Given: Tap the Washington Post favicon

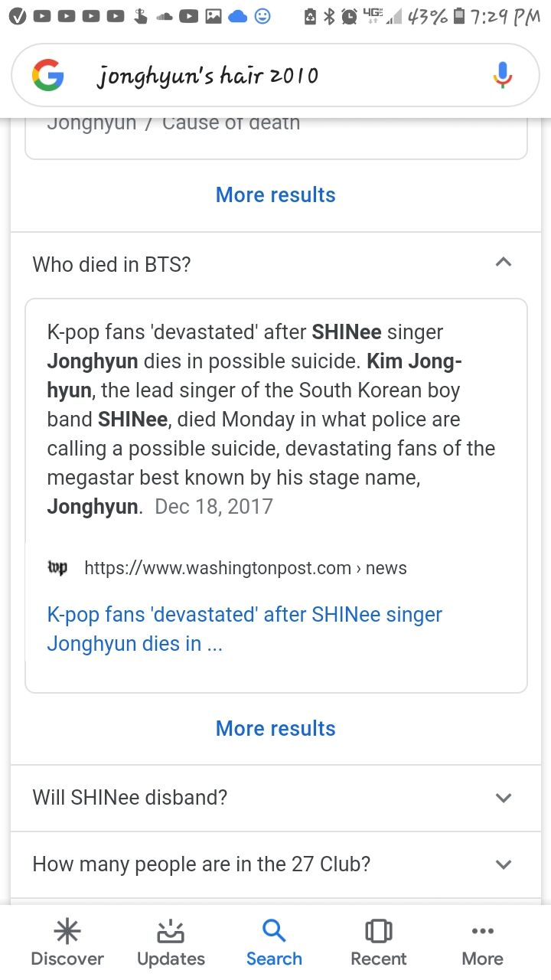Looking at the screenshot, I should point(57,567).
